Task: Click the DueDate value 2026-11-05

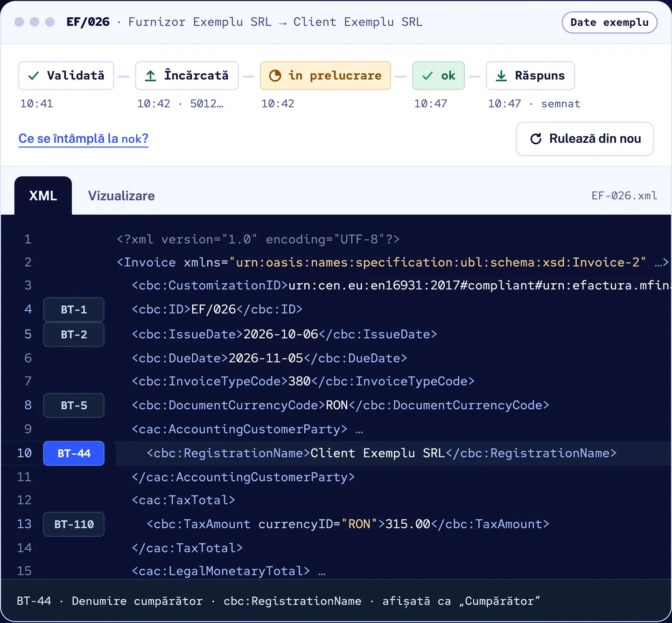Action: (x=266, y=358)
